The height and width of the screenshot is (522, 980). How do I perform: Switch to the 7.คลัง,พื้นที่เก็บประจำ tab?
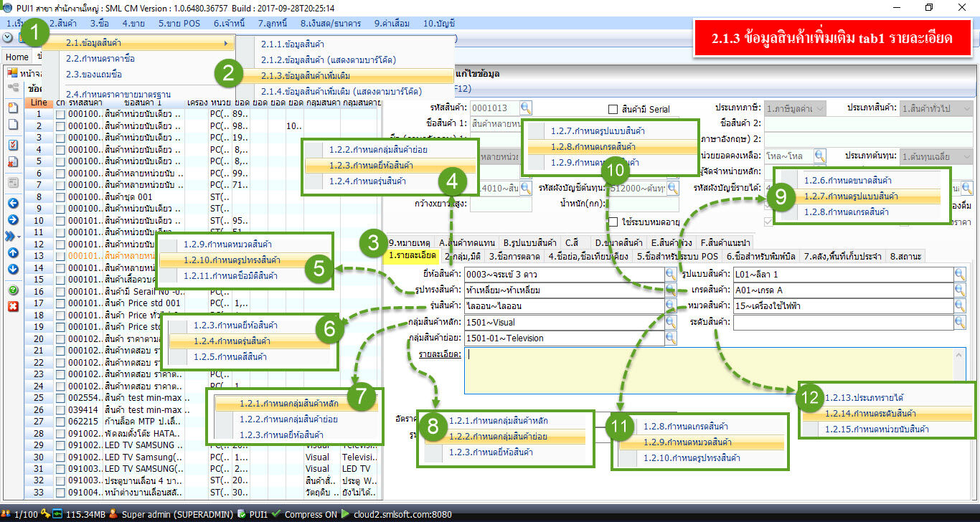[844, 255]
